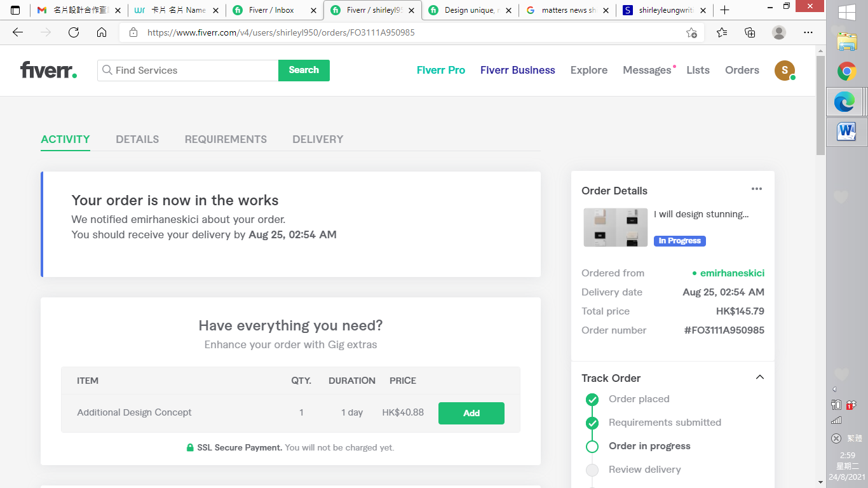Add this page to favorites star
The width and height of the screenshot is (868, 488).
(691, 32)
